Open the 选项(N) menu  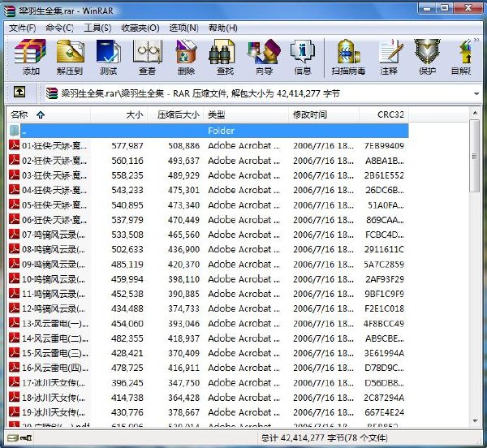pyautogui.click(x=184, y=28)
